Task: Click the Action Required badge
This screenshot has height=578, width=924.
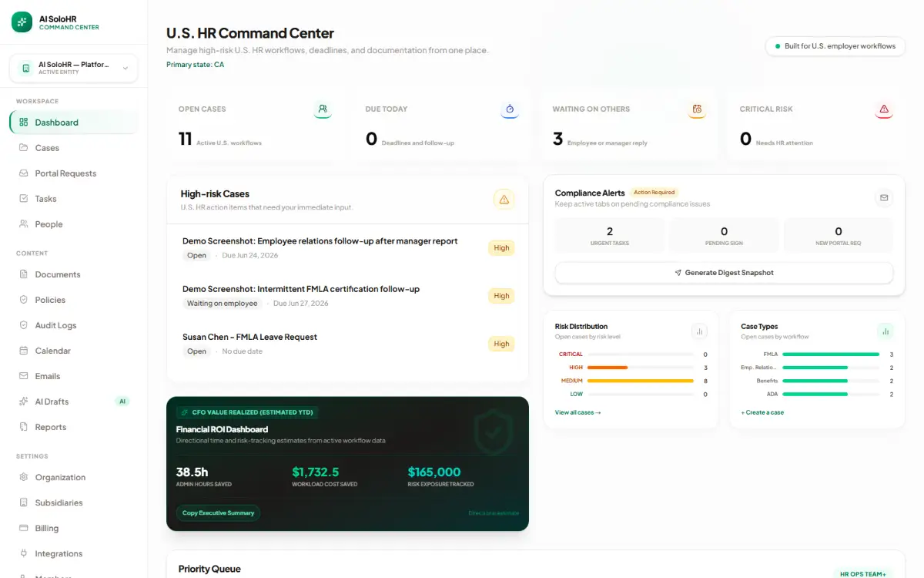Action: [x=654, y=193]
